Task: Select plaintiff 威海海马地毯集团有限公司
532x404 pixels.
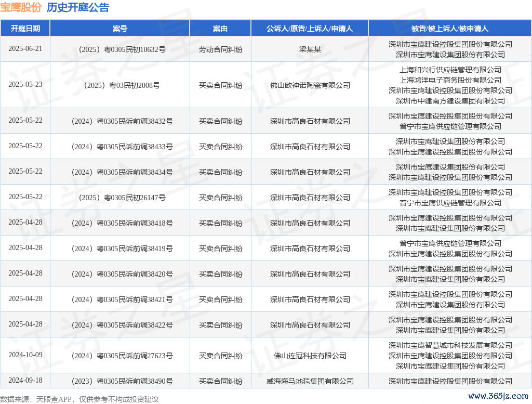Action: [310, 381]
